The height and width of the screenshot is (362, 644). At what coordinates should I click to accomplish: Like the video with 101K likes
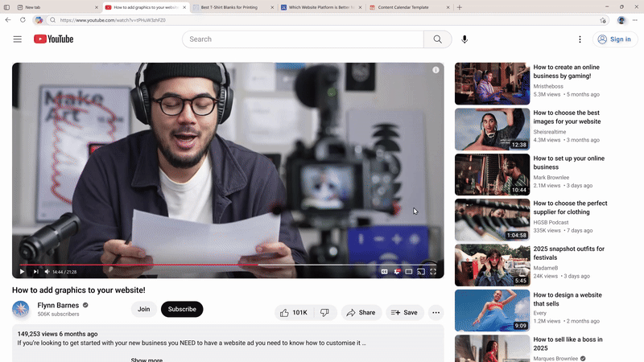point(294,312)
